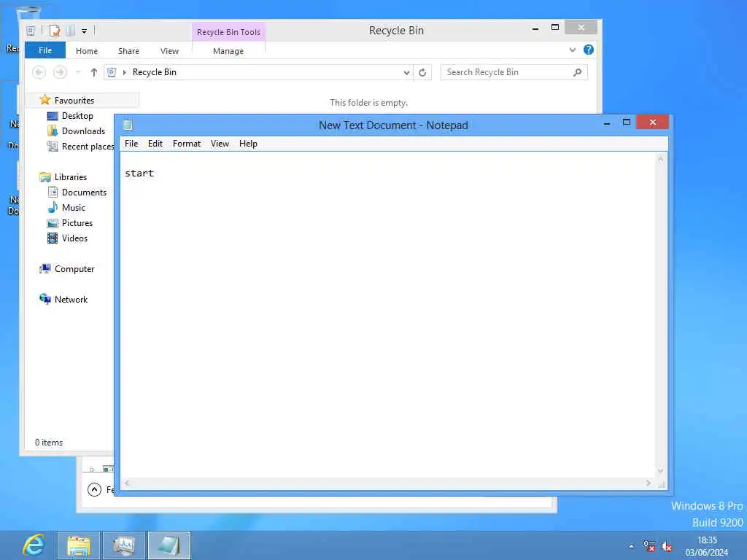Viewport: 747px width, 560px height.
Task: Open recent locations dropdown arrow
Action: (x=77, y=72)
